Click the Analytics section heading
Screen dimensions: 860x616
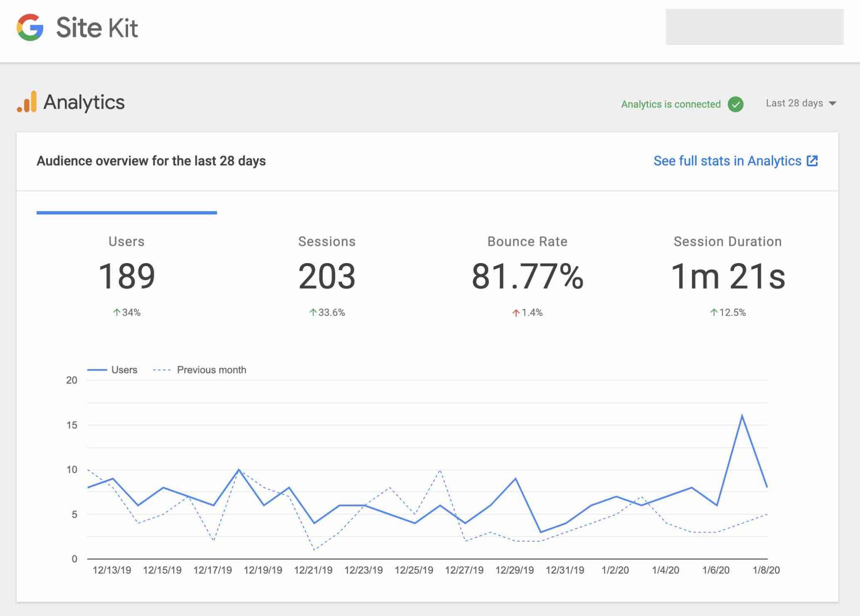pos(84,102)
